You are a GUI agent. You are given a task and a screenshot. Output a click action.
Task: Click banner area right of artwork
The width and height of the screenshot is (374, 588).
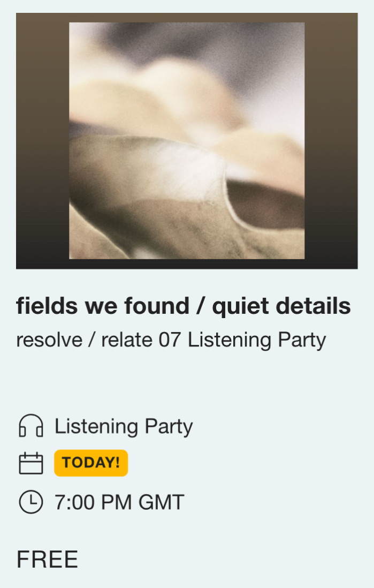(331, 140)
